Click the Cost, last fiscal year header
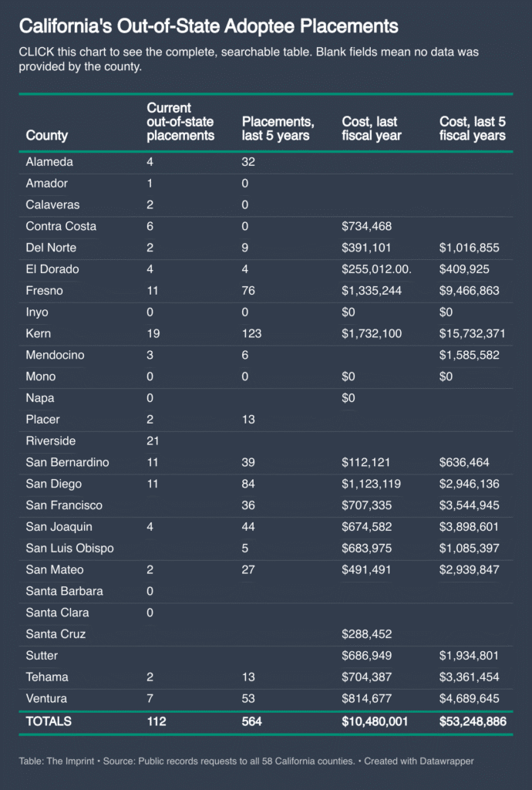 pos(372,129)
